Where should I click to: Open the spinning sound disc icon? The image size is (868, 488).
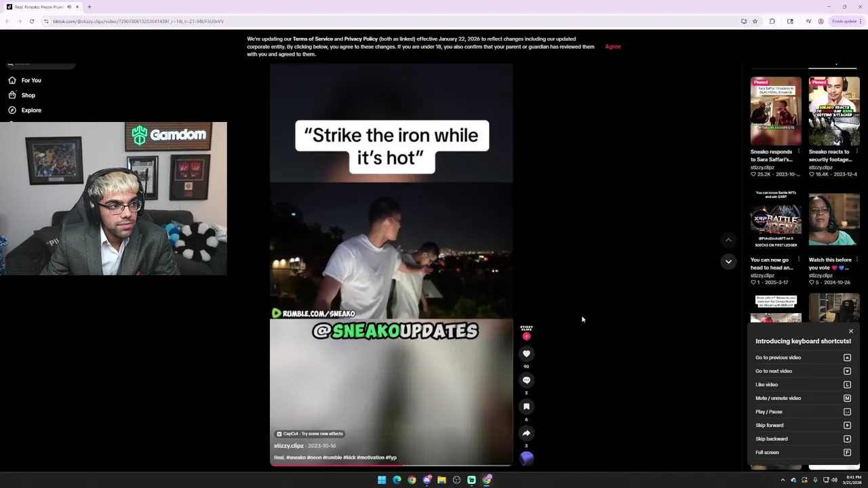tap(526, 460)
